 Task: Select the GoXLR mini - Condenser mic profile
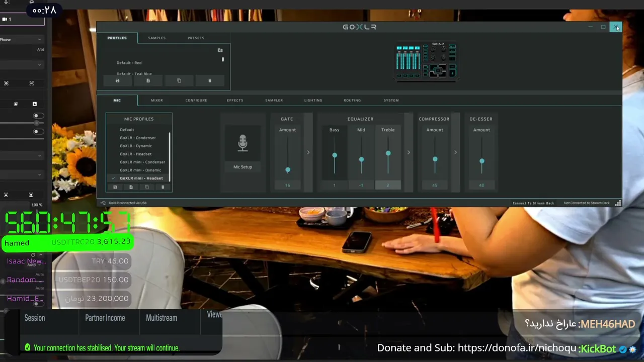tap(142, 162)
